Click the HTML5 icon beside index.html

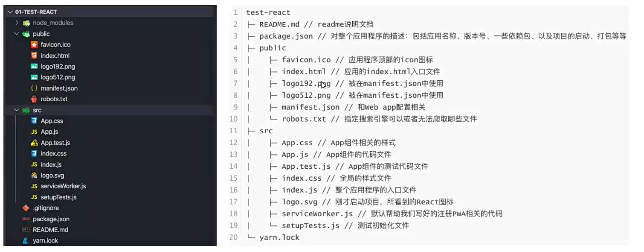34,56
